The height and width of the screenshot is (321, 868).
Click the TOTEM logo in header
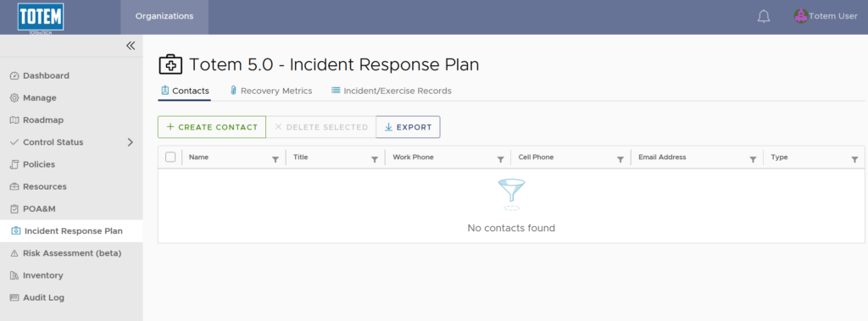pyautogui.click(x=41, y=17)
